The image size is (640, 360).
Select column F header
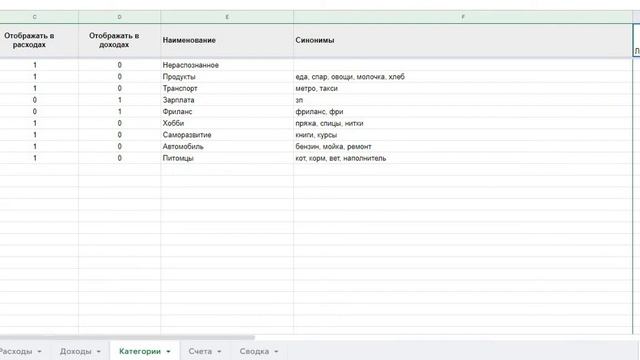[x=463, y=17]
